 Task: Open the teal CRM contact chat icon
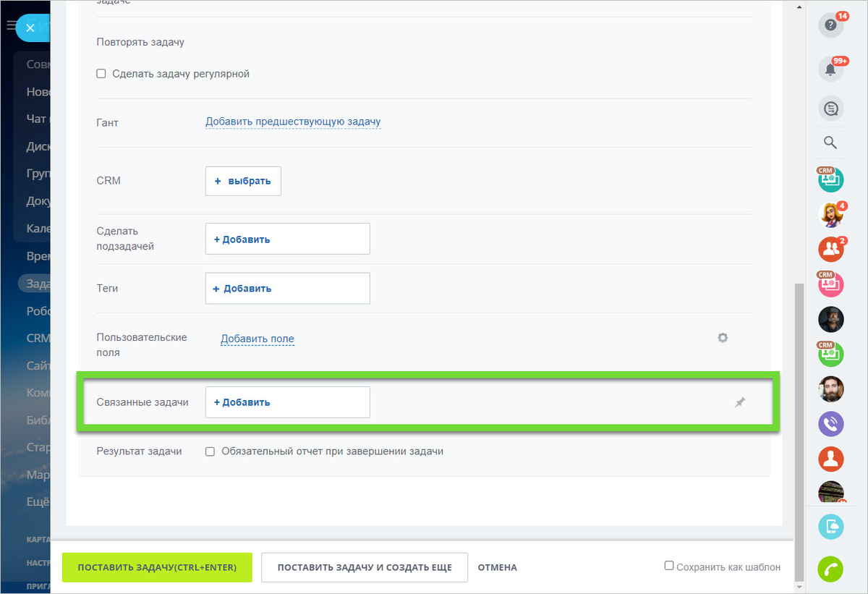point(831,179)
